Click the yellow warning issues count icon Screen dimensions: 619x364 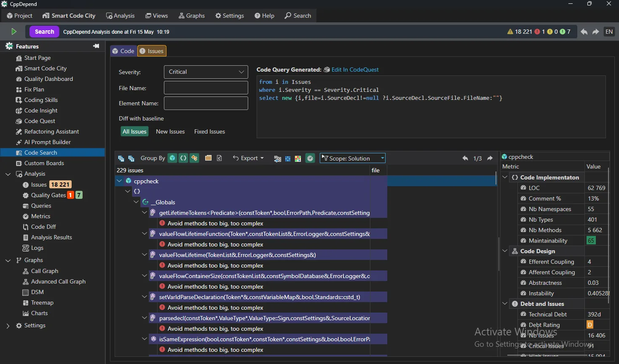(510, 32)
